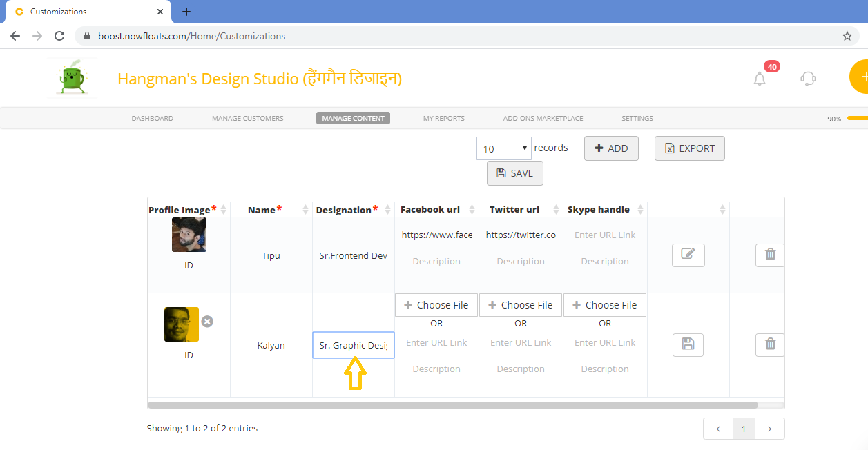The height and width of the screenshot is (450, 868).
Task: Click the Designation input for Kalyan
Action: point(354,345)
